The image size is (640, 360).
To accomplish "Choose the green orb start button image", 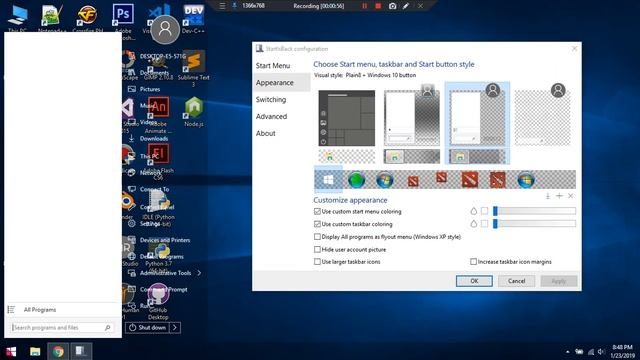I will pos(356,180).
